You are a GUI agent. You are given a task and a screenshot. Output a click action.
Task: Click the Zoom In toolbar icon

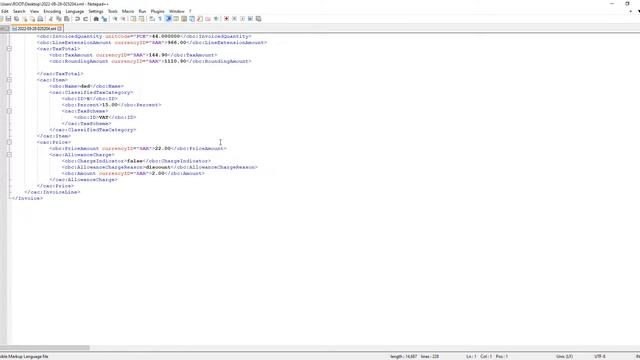coord(115,19)
